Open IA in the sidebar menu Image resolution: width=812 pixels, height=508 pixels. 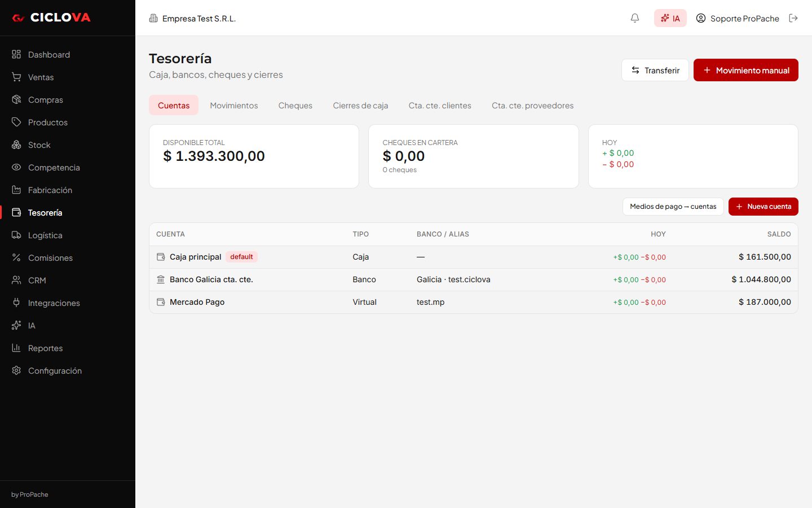coord(68,325)
